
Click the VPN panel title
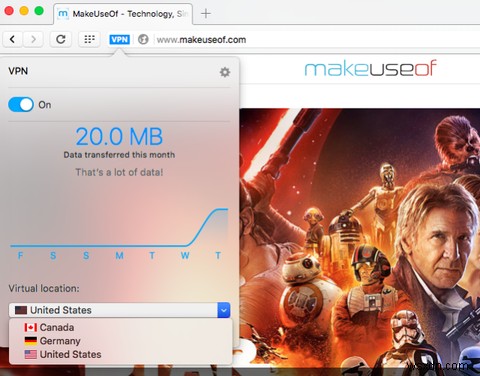point(18,71)
